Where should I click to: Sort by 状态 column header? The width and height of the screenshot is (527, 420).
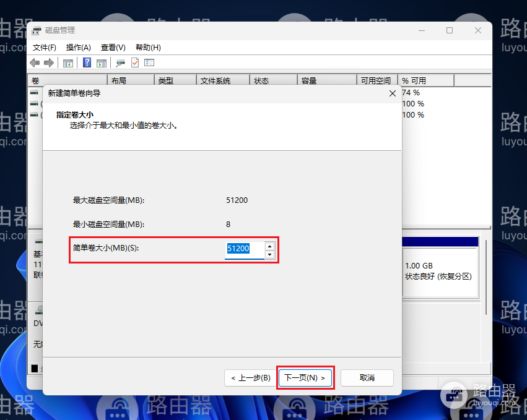click(x=274, y=80)
